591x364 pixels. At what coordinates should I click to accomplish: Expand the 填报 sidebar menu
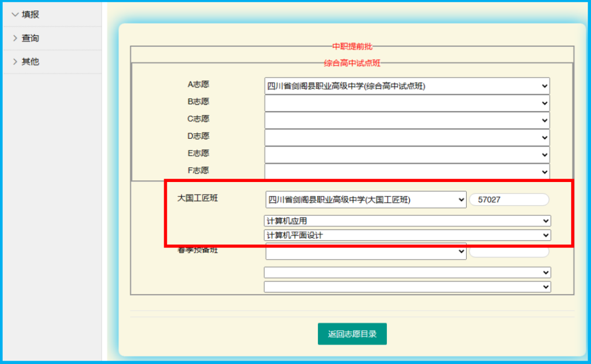point(31,15)
